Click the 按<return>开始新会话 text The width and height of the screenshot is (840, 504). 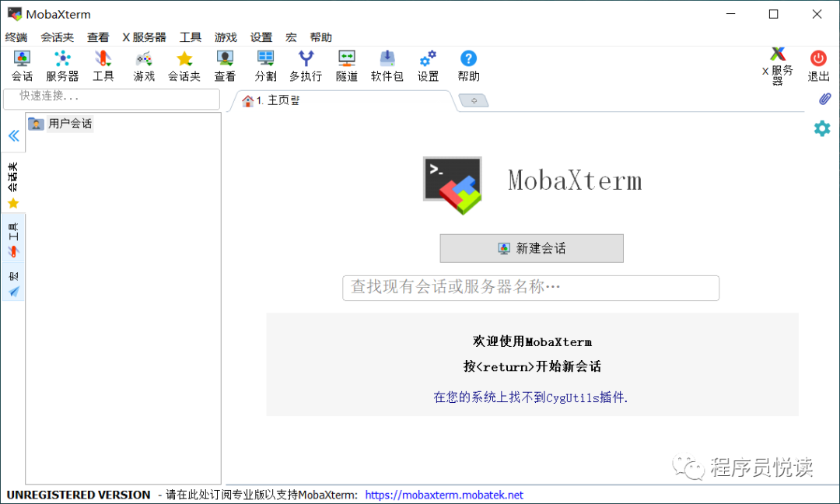tap(532, 366)
